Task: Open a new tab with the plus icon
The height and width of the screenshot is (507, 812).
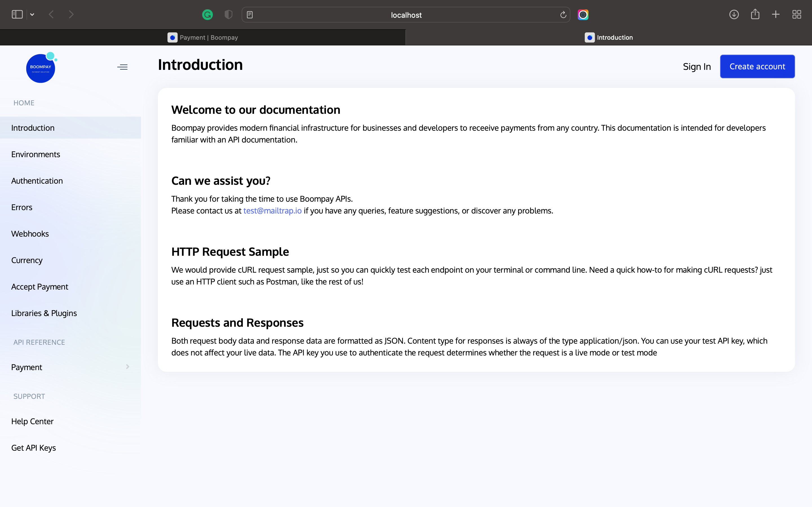Action: click(776, 14)
